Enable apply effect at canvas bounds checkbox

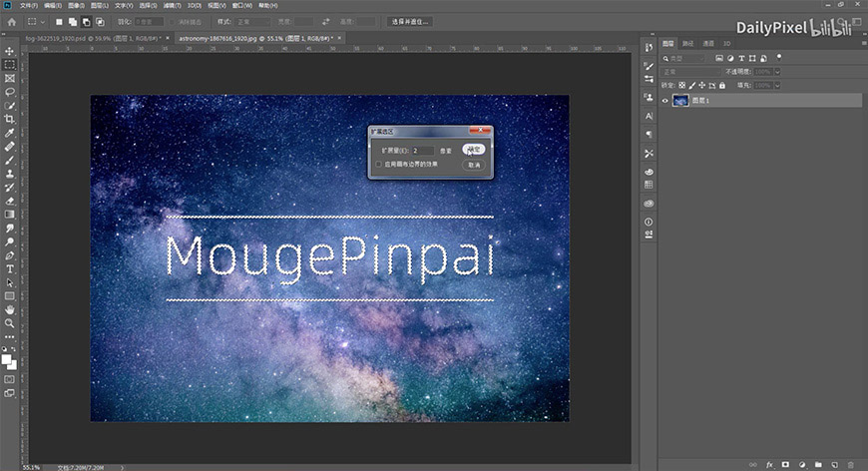click(379, 165)
